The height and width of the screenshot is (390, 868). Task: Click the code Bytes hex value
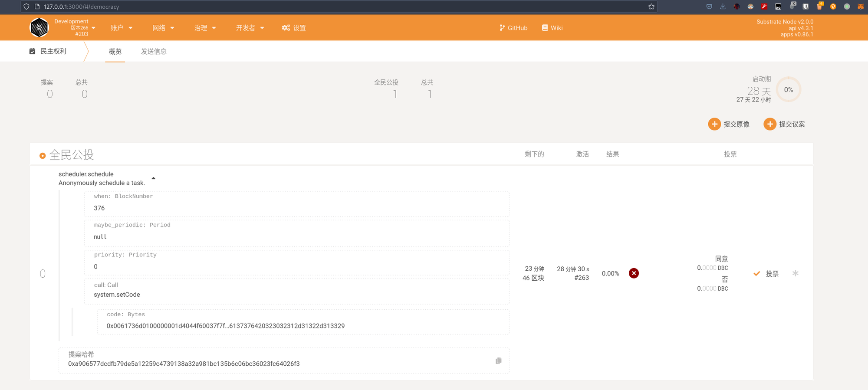point(226,326)
